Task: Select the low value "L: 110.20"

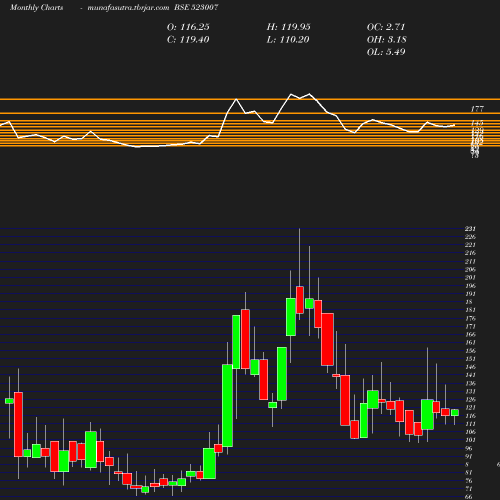Action: click(x=288, y=40)
